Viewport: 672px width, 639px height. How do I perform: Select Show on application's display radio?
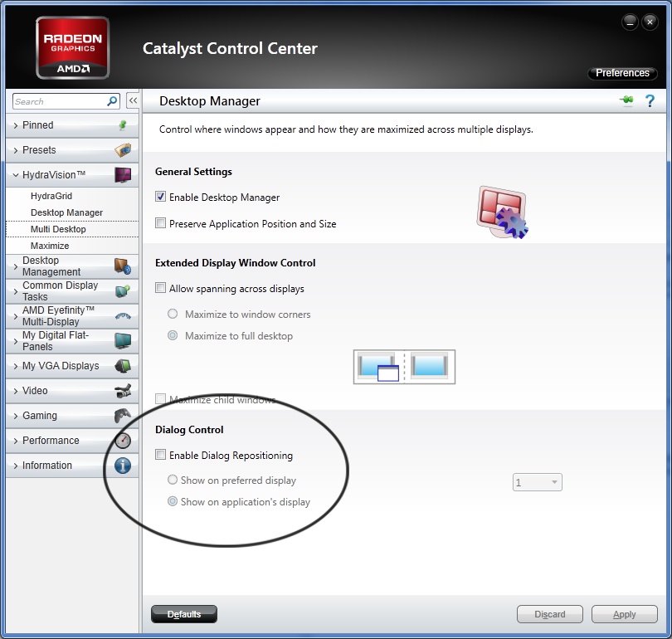tap(173, 501)
